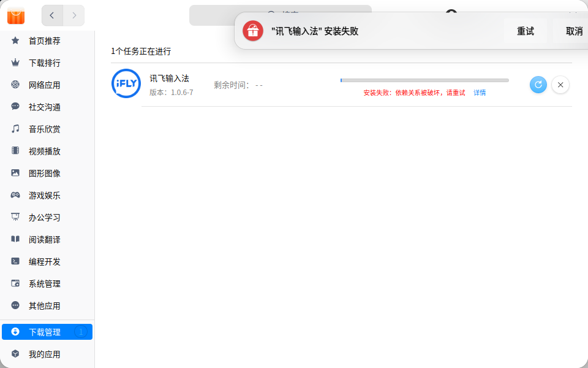This screenshot has height=368, width=588.
Task: Click the red install-failed notification icon
Action: click(253, 31)
